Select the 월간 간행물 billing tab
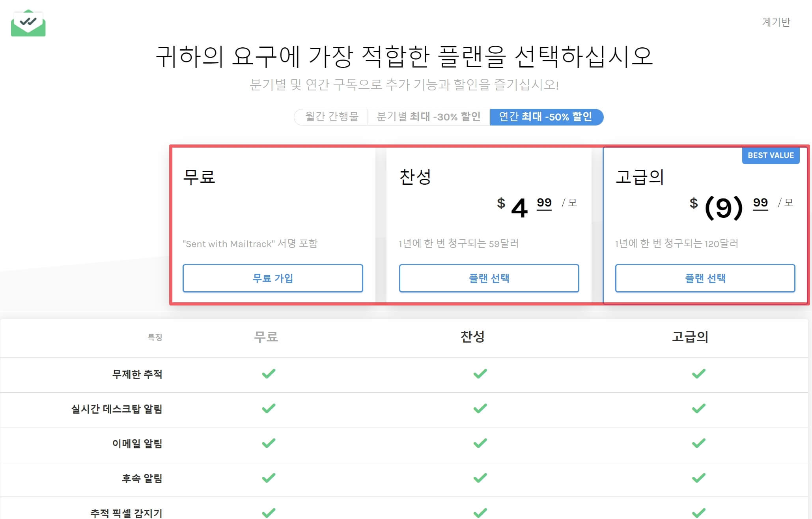The height and width of the screenshot is (519, 812). coord(331,117)
